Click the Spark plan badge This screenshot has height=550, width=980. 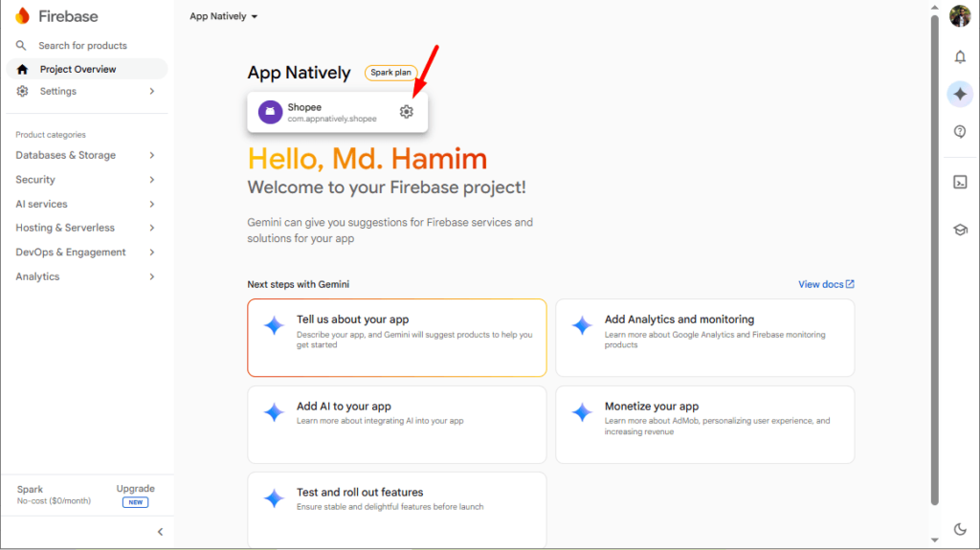point(390,73)
